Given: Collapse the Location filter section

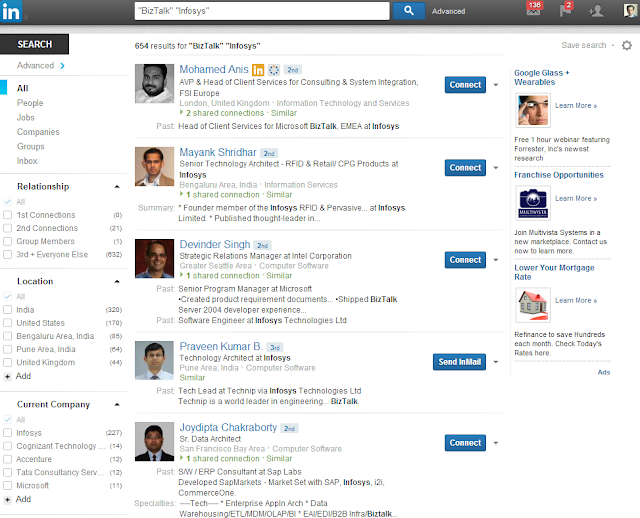Looking at the screenshot, I should tap(117, 281).
